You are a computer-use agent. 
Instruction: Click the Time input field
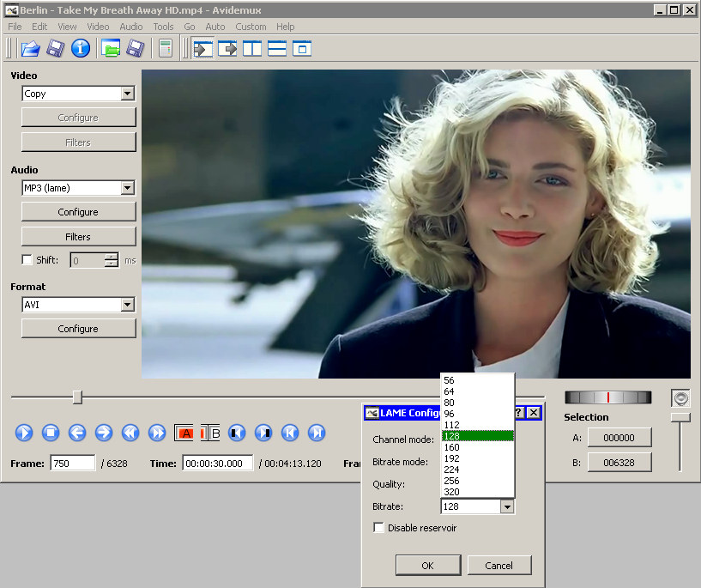coord(218,464)
